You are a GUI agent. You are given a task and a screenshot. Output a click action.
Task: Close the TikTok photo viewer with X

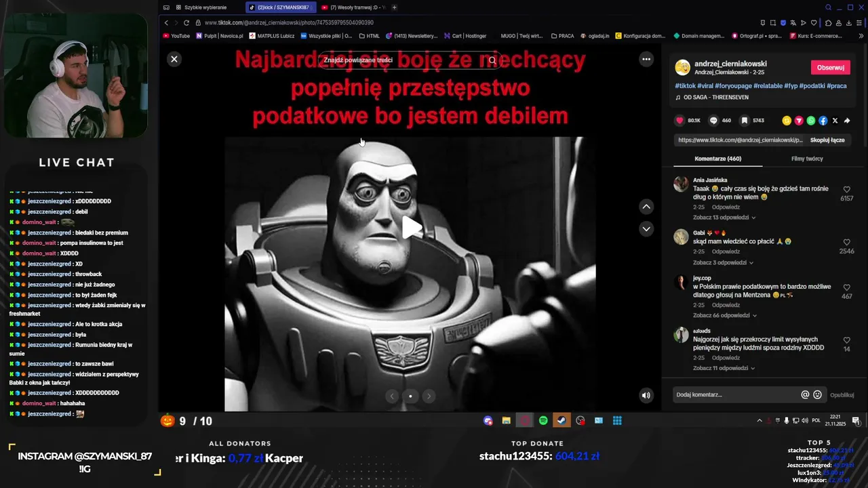[x=174, y=59]
